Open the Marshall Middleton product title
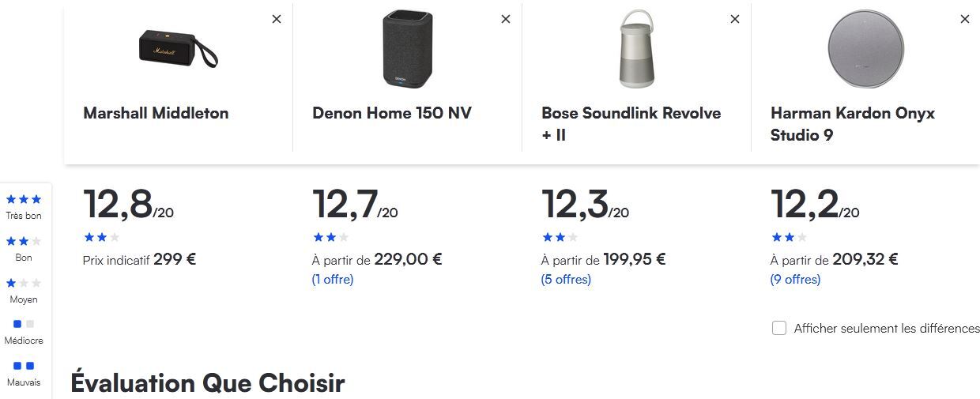980x399 pixels. coord(156,113)
